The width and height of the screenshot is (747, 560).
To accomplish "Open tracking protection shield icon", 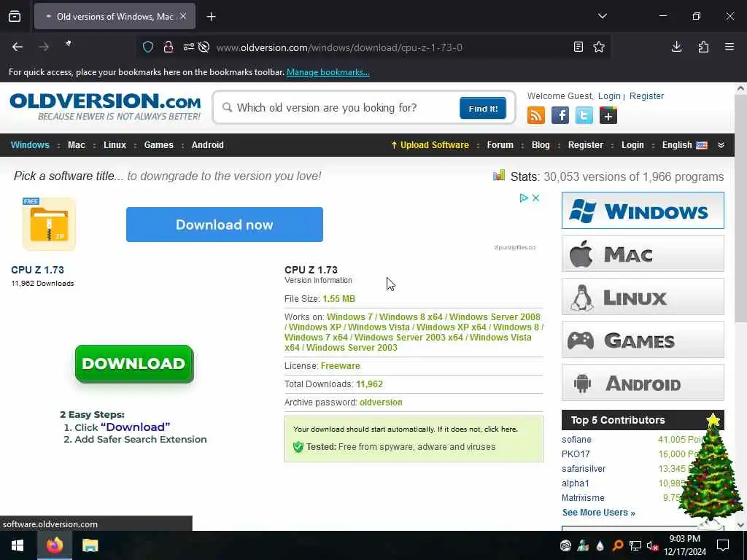I will [x=148, y=47].
